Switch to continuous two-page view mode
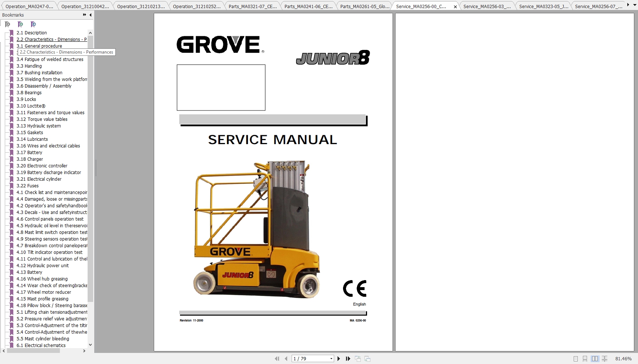This screenshot has width=638, height=364. 604,358
